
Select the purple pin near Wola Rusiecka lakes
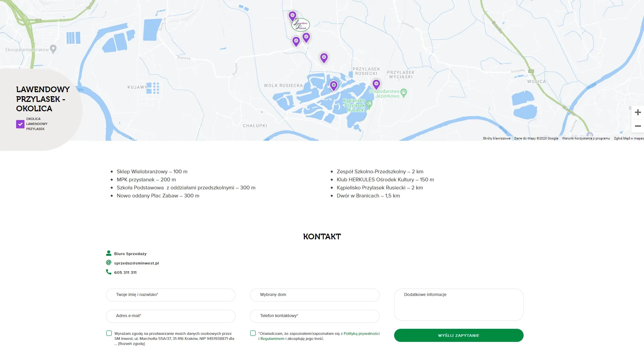click(x=333, y=86)
